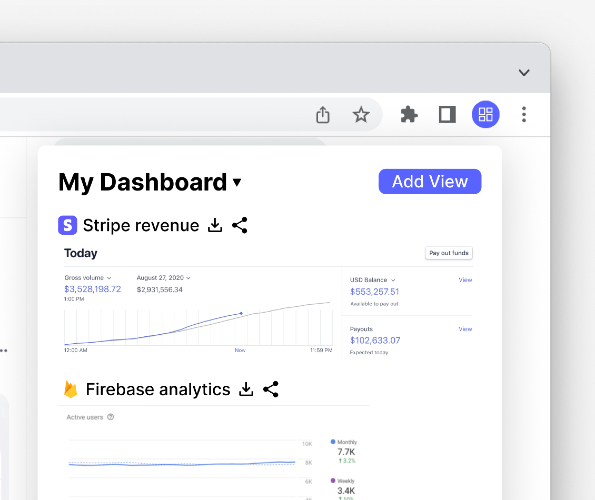
Task: Click the $553,257.51 balance amount
Action: (375, 292)
